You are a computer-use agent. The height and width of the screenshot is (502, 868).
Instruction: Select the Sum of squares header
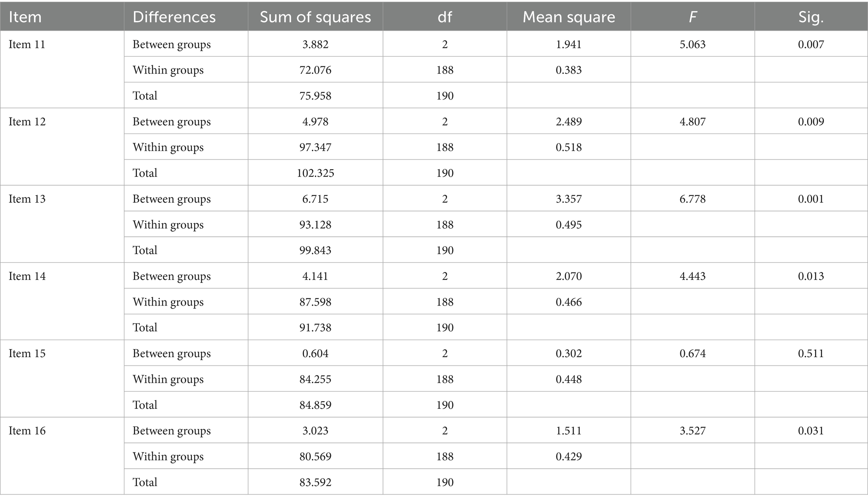[315, 17]
